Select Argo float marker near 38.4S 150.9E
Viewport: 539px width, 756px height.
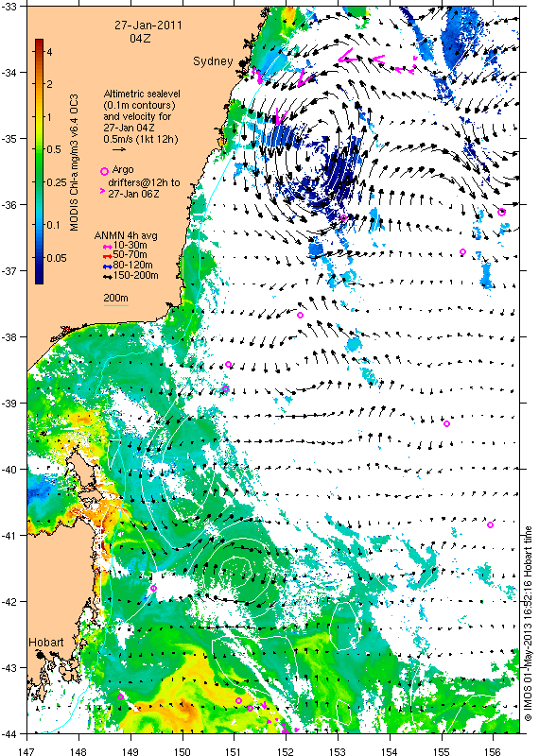pos(229,364)
